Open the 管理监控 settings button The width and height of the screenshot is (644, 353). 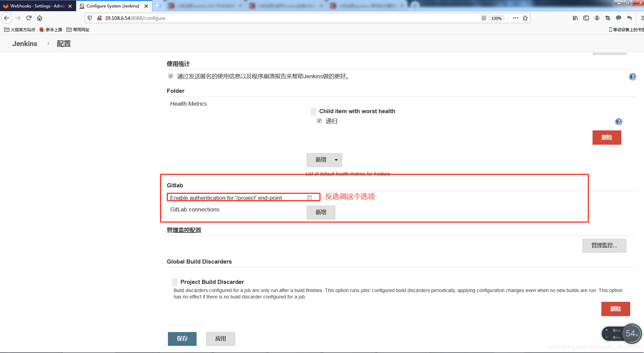tap(604, 246)
